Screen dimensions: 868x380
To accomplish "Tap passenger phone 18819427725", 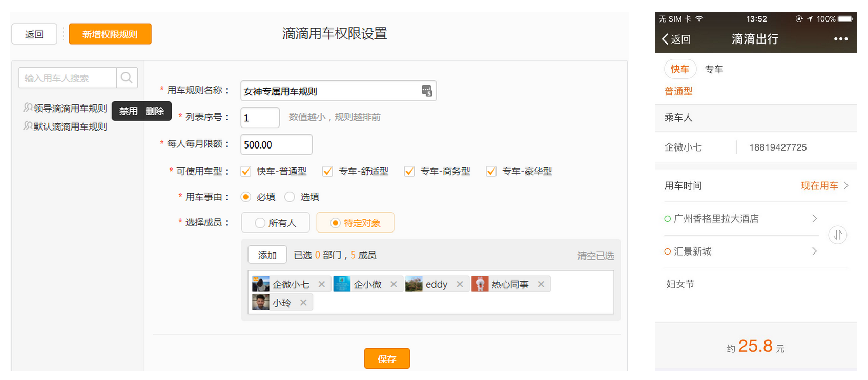I will point(778,147).
